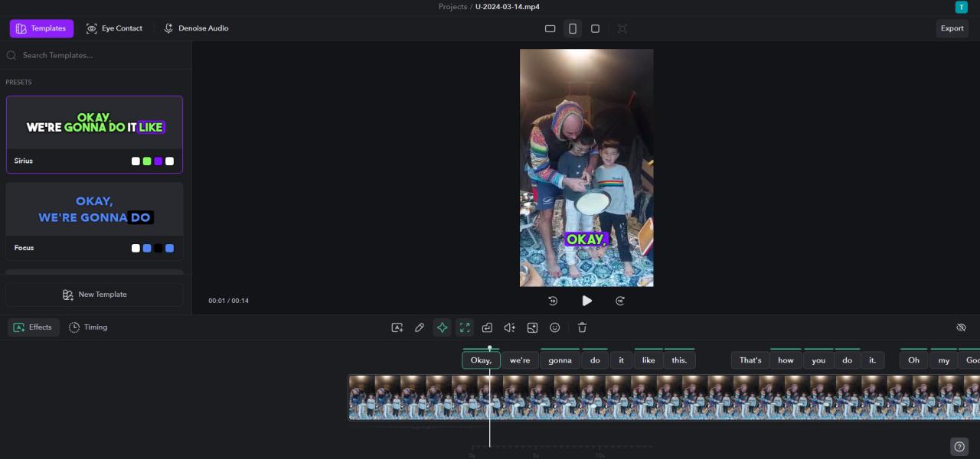Viewport: 980px width, 459px height.
Task: Open the Eye Contact tab
Action: tap(115, 28)
